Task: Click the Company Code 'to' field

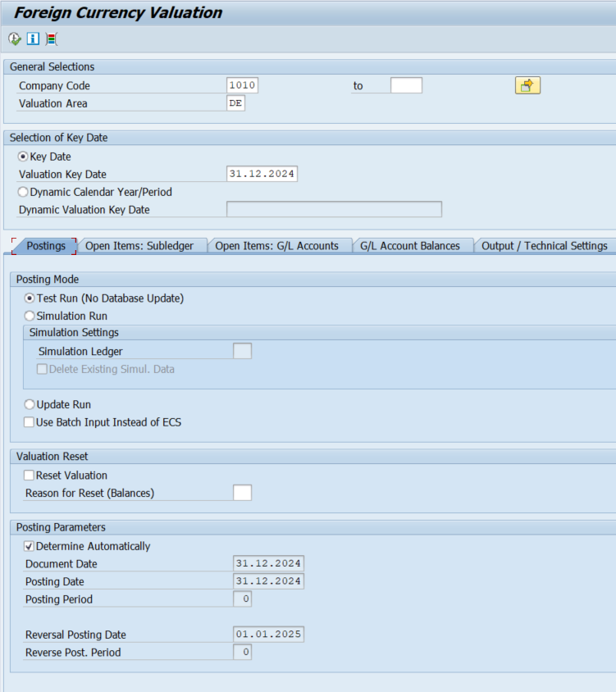Action: [406, 85]
